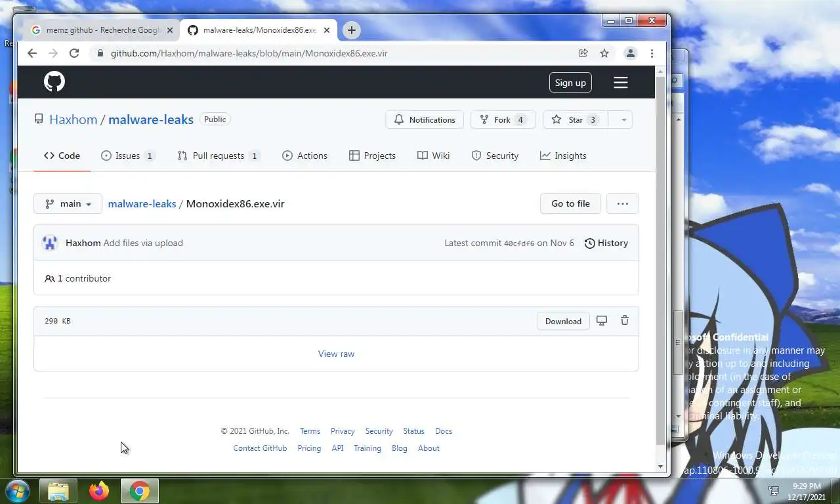The height and width of the screenshot is (504, 840).
Task: Click the GitHub octocat logo
Action: tap(54, 82)
